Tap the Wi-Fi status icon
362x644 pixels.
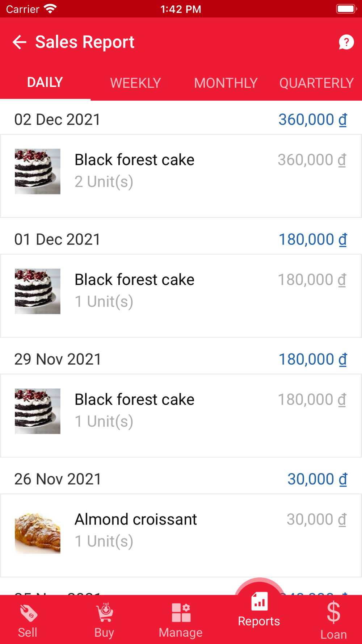tap(50, 9)
